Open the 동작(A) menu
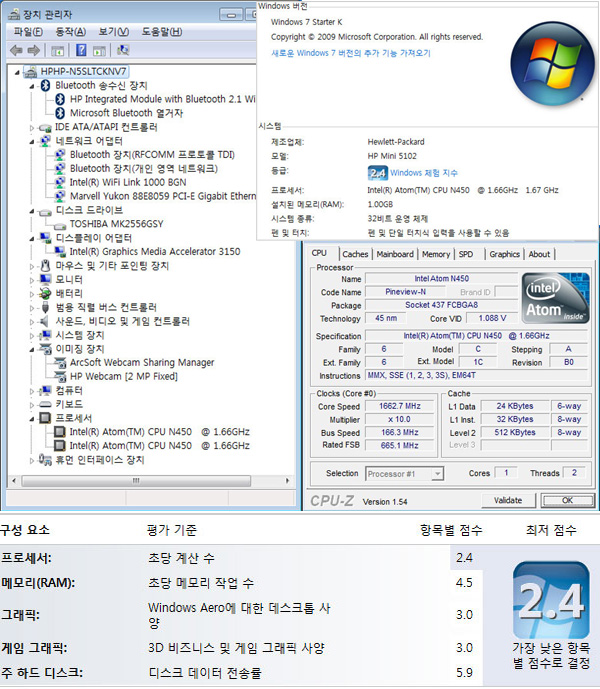This screenshot has width=600, height=689. coord(70,32)
